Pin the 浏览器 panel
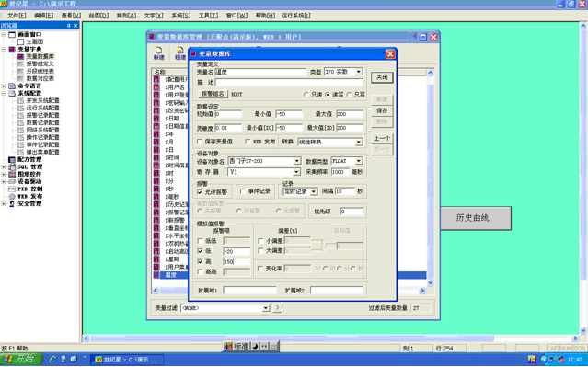Image resolution: width=588 pixels, height=367 pixels. 69,26
